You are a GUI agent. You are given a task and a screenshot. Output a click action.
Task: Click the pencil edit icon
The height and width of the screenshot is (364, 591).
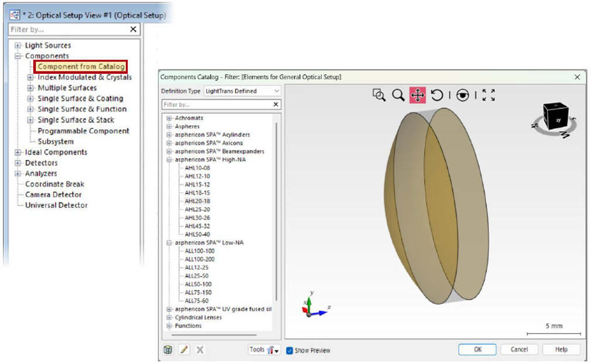pos(184,350)
